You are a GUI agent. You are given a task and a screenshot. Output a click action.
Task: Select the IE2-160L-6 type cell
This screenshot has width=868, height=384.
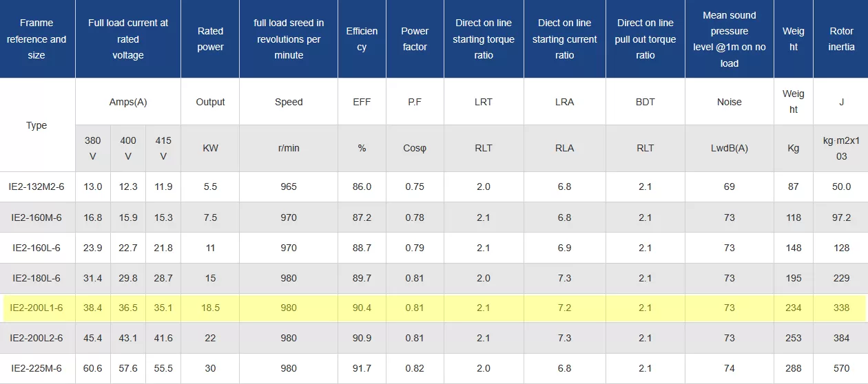point(37,248)
